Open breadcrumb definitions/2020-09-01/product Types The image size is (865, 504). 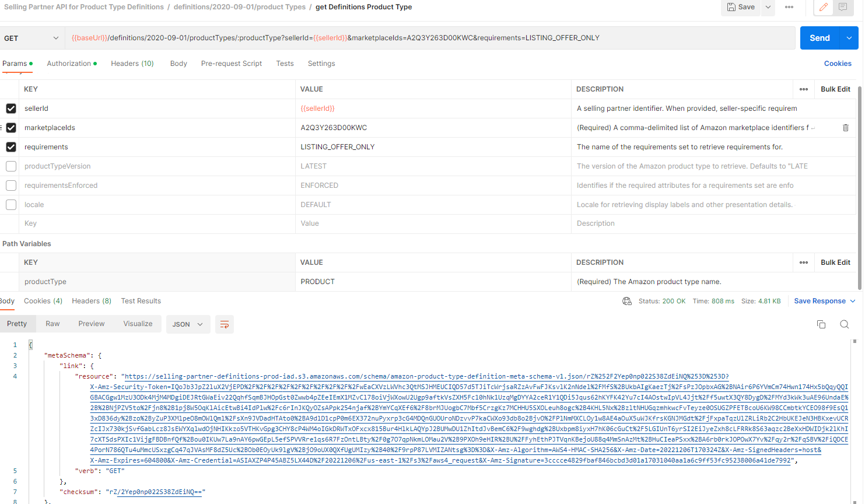click(x=240, y=7)
